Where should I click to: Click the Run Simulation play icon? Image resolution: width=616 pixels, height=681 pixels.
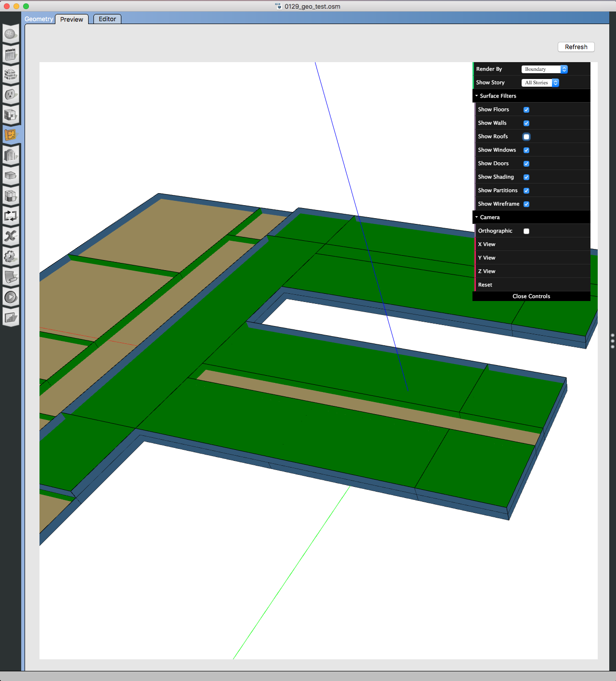tap(11, 297)
